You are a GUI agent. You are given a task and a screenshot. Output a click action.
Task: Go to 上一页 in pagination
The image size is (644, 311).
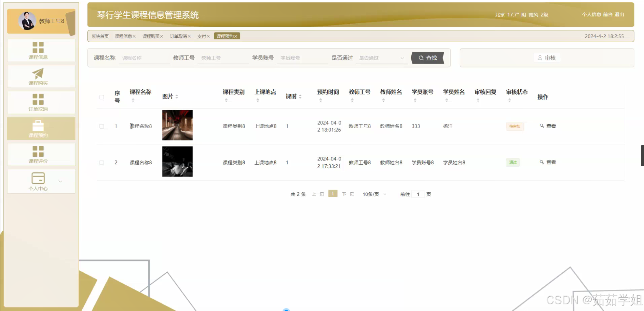coord(318,194)
